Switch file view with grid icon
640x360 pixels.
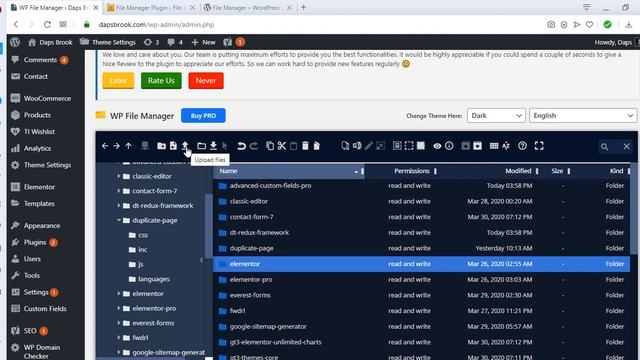pyautogui.click(x=494, y=146)
